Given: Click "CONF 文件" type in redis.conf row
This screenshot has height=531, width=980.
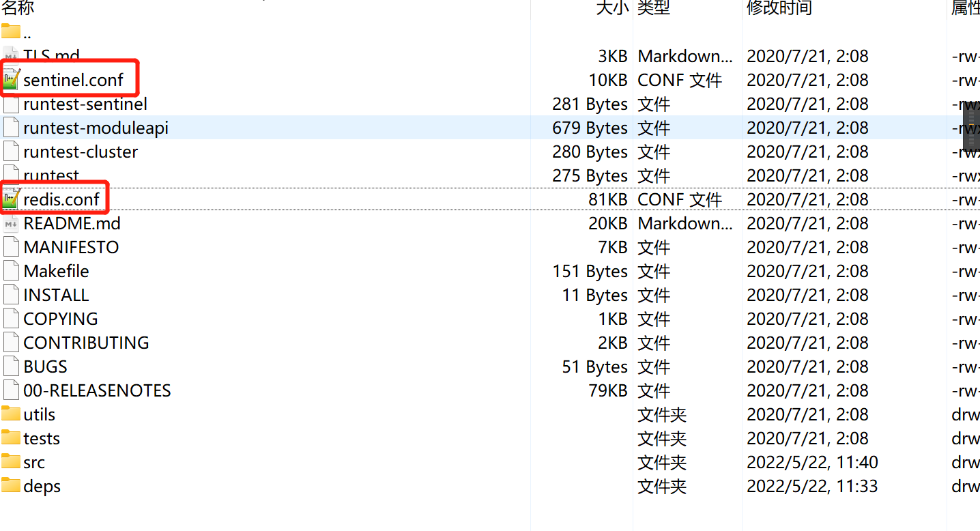Looking at the screenshot, I should [x=680, y=199].
